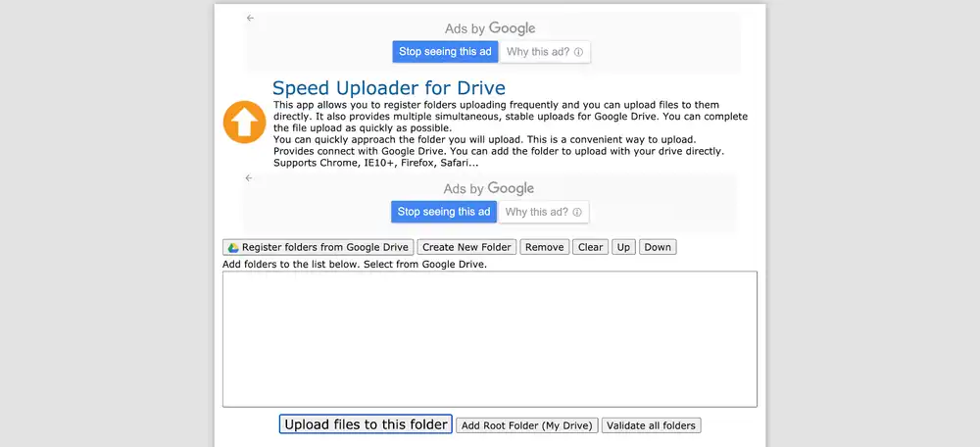Click the orange upload arrow logo
The image size is (980, 447).
pyautogui.click(x=244, y=122)
